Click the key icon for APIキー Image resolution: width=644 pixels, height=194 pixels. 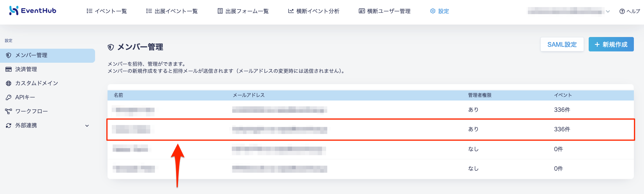[x=9, y=97]
